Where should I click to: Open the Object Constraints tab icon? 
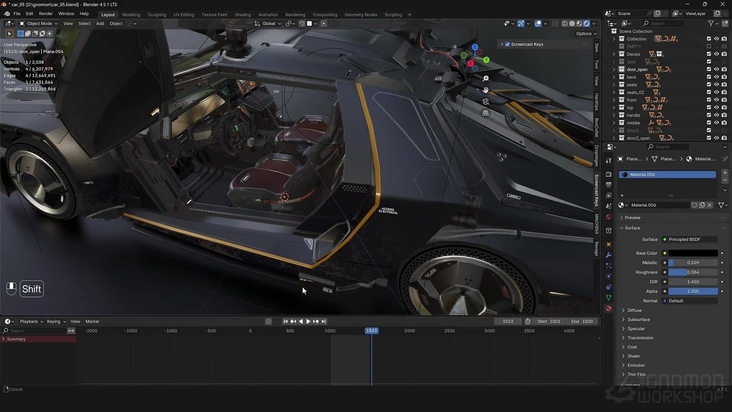609,287
